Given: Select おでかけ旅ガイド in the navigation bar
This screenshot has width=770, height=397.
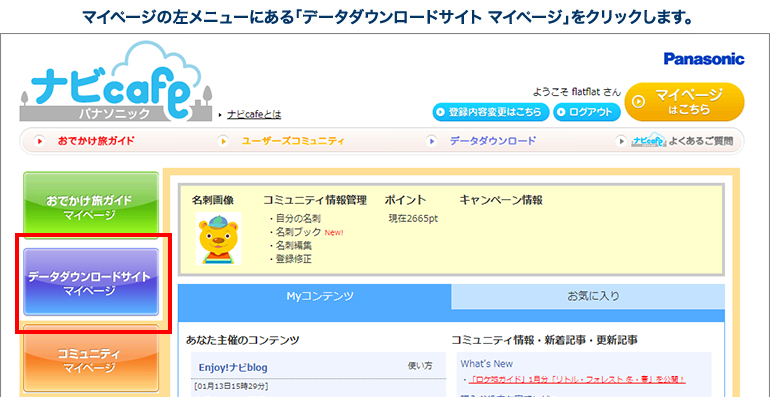Looking at the screenshot, I should point(96,142).
